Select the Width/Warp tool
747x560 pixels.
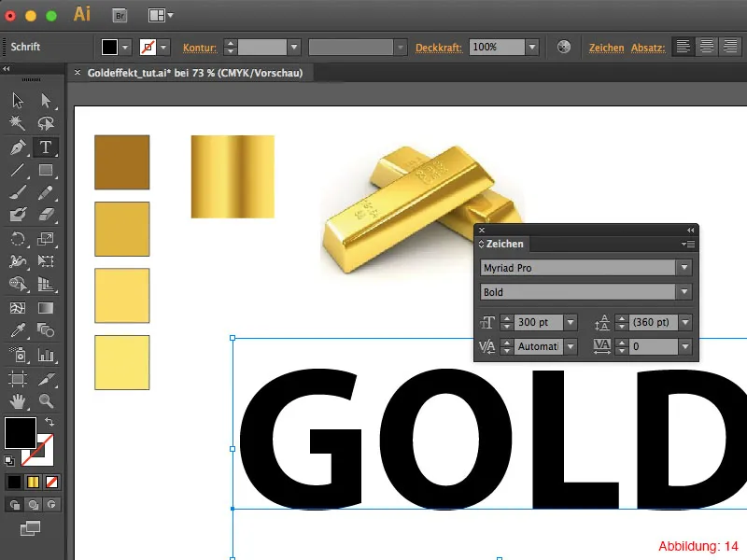pos(18,261)
